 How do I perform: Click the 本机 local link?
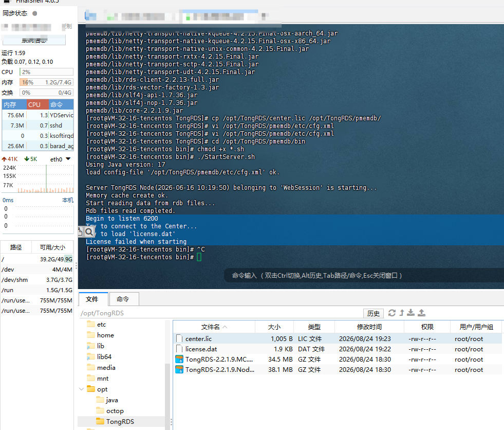(67, 200)
